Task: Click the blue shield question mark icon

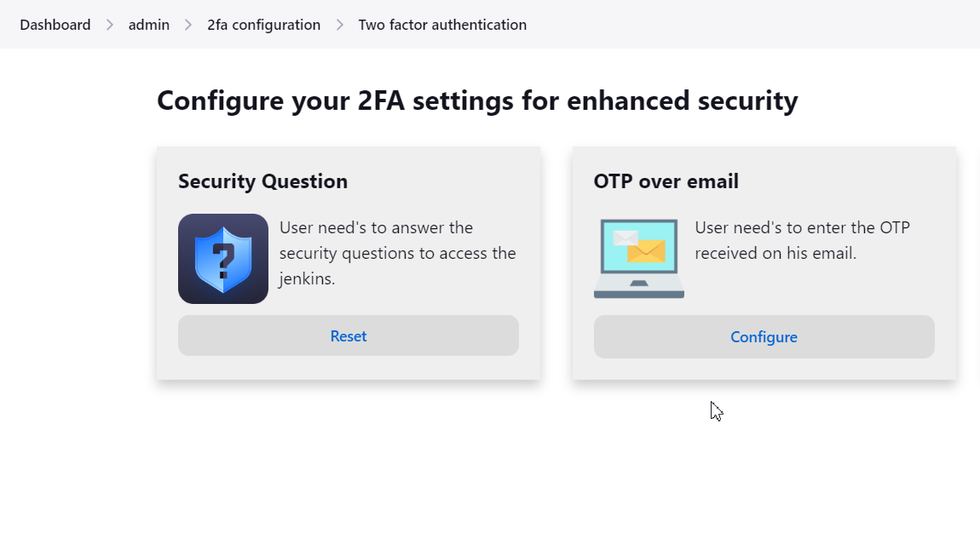Action: [x=223, y=259]
